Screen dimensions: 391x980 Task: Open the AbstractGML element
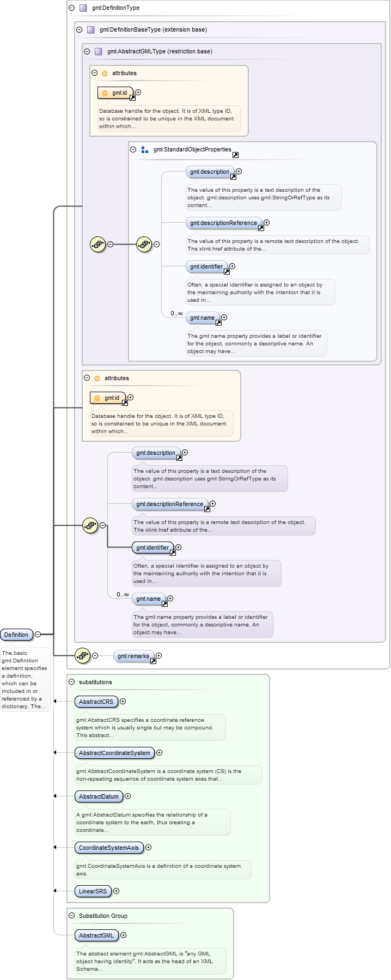(96, 935)
